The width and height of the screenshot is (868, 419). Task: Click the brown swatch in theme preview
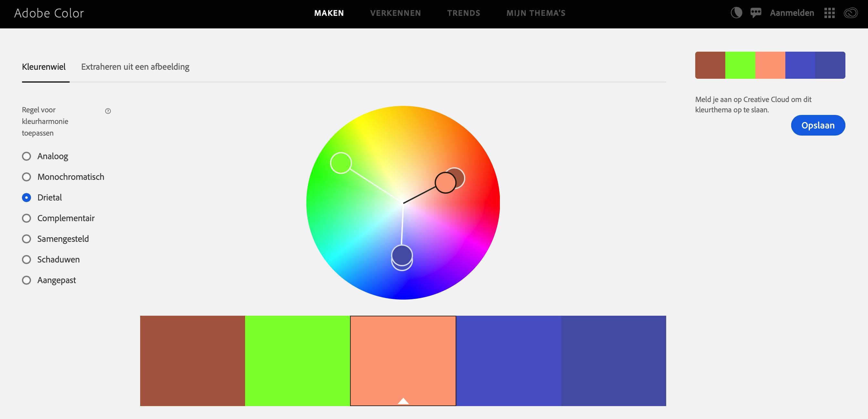click(710, 65)
